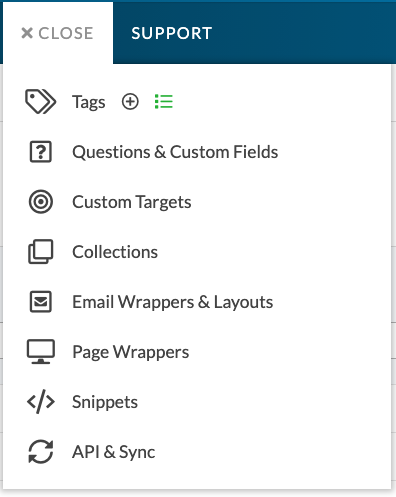Viewport: 396px width, 497px height.
Task: Click the Collections stacked squares icon
Action: (x=41, y=252)
